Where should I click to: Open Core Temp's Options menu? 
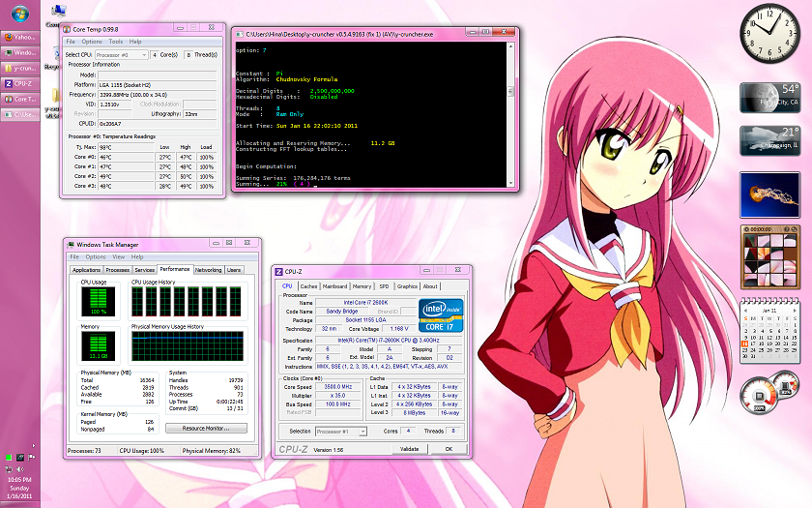click(x=92, y=42)
